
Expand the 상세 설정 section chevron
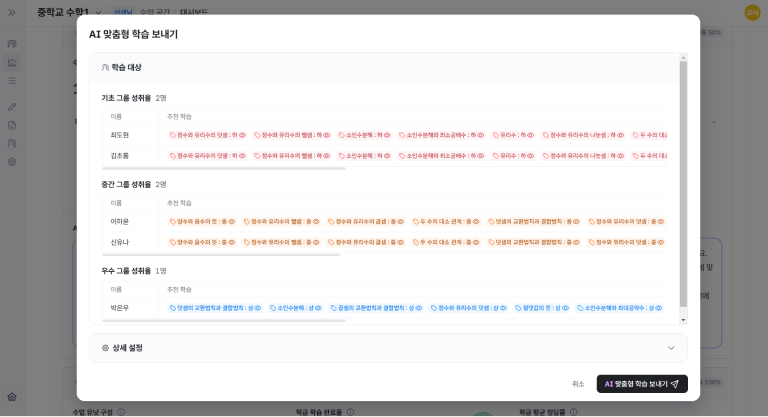[x=671, y=348]
